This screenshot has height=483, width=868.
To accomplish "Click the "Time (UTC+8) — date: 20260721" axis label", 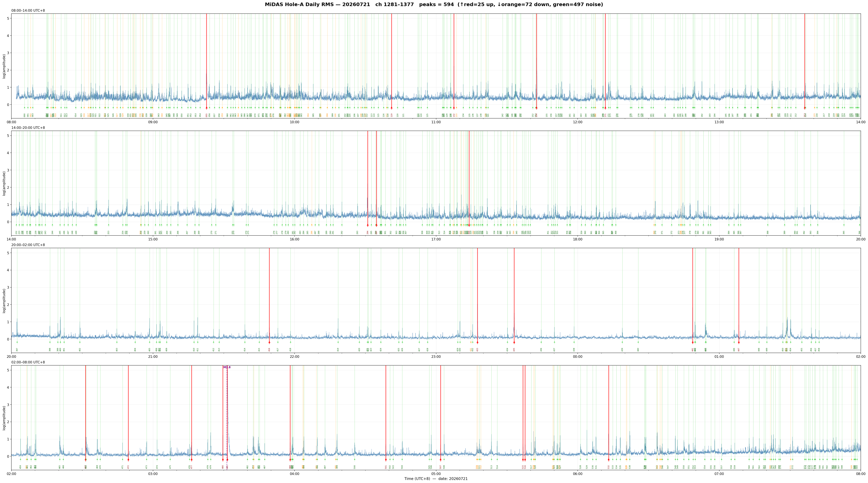I will tap(436, 479).
